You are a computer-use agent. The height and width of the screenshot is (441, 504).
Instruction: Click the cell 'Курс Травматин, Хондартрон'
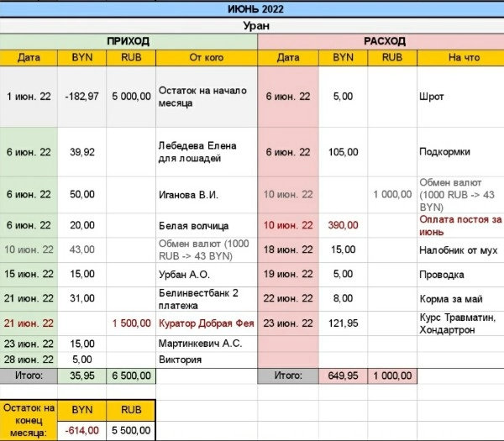pyautogui.click(x=460, y=323)
